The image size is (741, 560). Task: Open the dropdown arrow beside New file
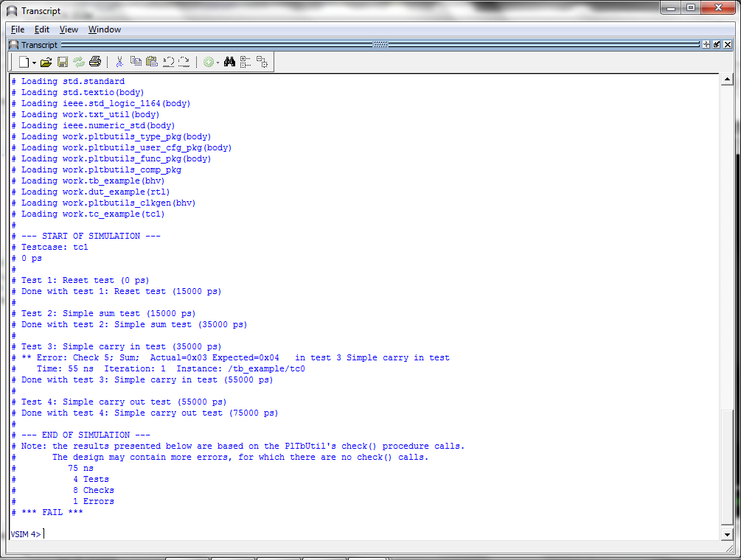coord(34,63)
